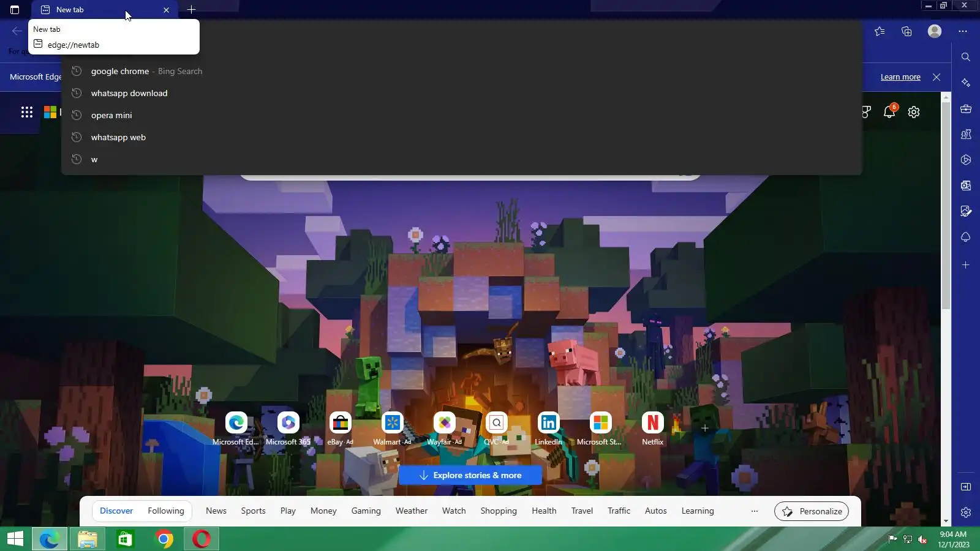
Task: Add a new quick link site
Action: (704, 428)
